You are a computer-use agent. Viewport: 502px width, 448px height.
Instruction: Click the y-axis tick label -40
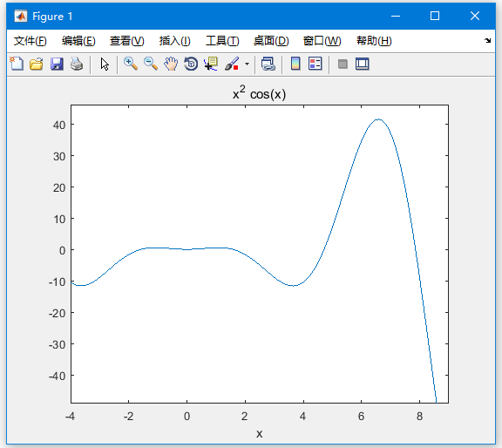[58, 376]
